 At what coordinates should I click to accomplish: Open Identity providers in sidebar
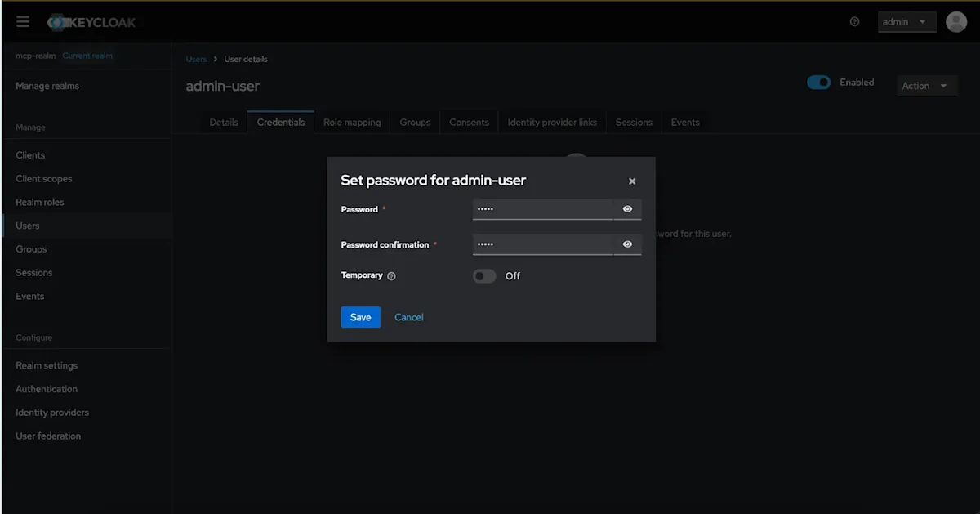tap(86, 413)
